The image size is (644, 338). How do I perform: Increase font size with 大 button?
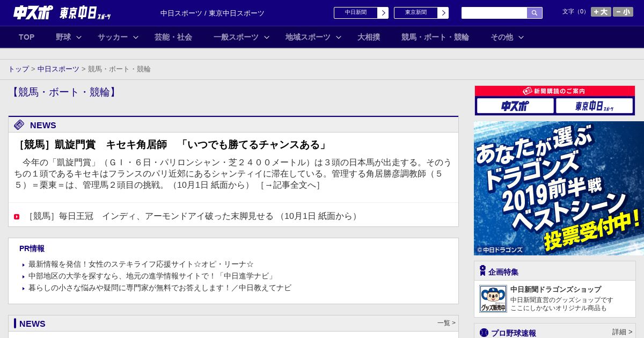[x=601, y=12]
